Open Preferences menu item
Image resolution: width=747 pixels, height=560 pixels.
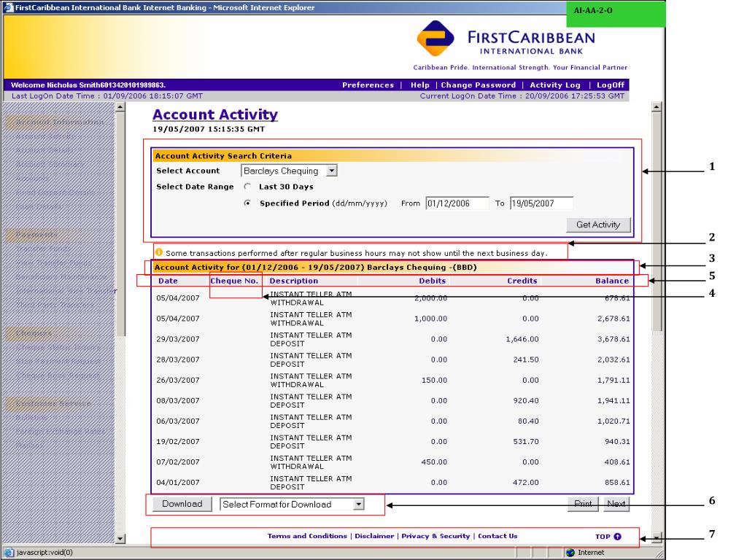click(368, 85)
